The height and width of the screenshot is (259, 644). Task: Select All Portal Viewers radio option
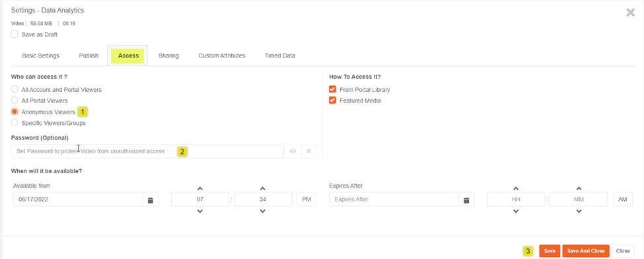[15, 100]
